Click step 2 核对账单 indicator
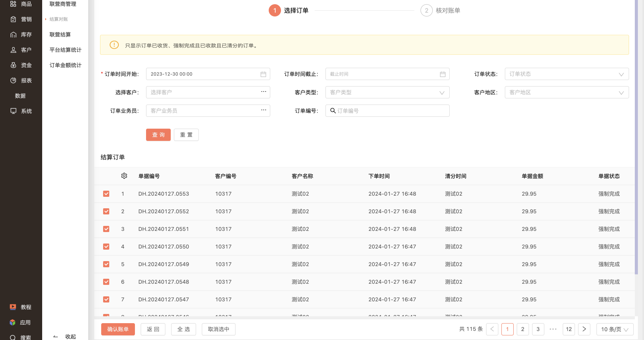 (440, 10)
